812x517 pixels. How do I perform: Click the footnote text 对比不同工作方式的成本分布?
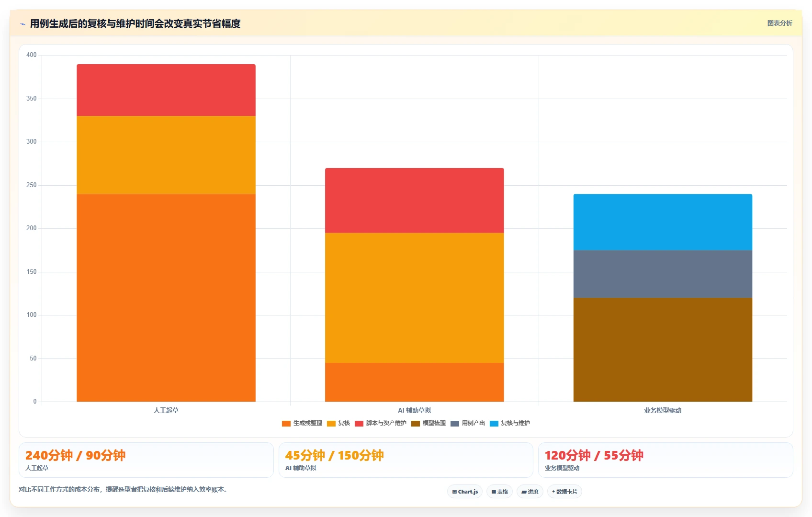(x=59, y=489)
